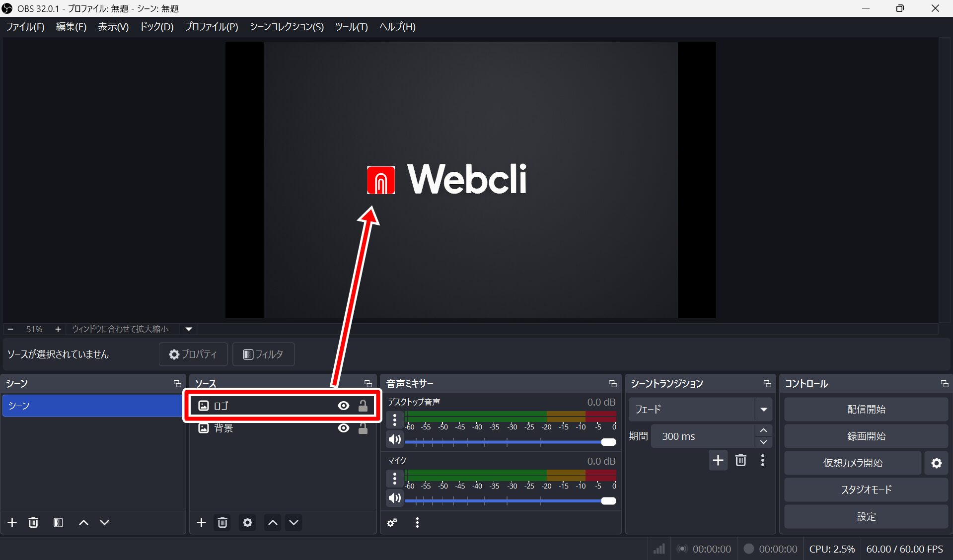
Task: Remove the scene transition with the trash icon
Action: (x=740, y=460)
